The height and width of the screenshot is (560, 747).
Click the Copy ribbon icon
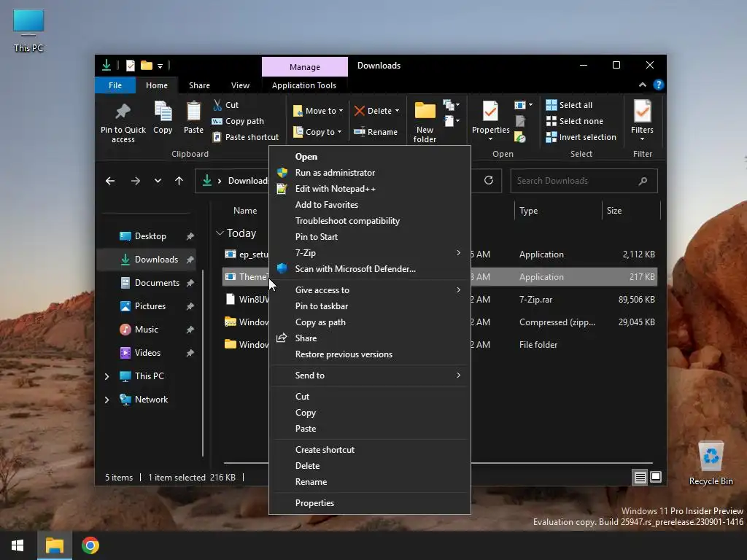[163, 112]
